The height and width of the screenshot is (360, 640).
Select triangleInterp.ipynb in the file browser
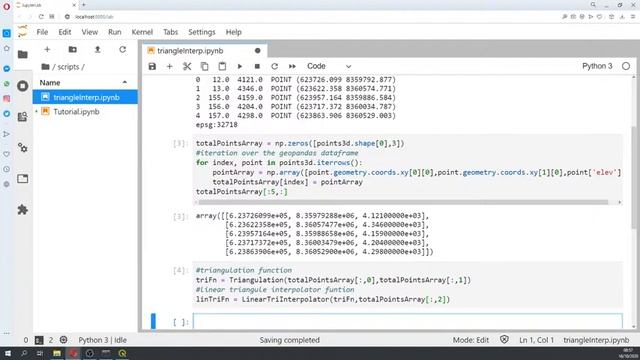pyautogui.click(x=85, y=97)
